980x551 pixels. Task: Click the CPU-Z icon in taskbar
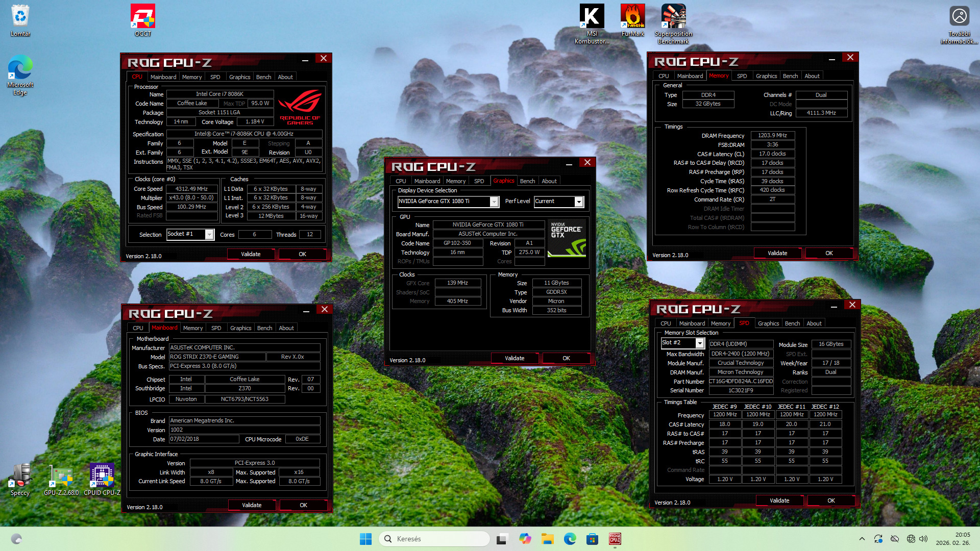coord(615,539)
